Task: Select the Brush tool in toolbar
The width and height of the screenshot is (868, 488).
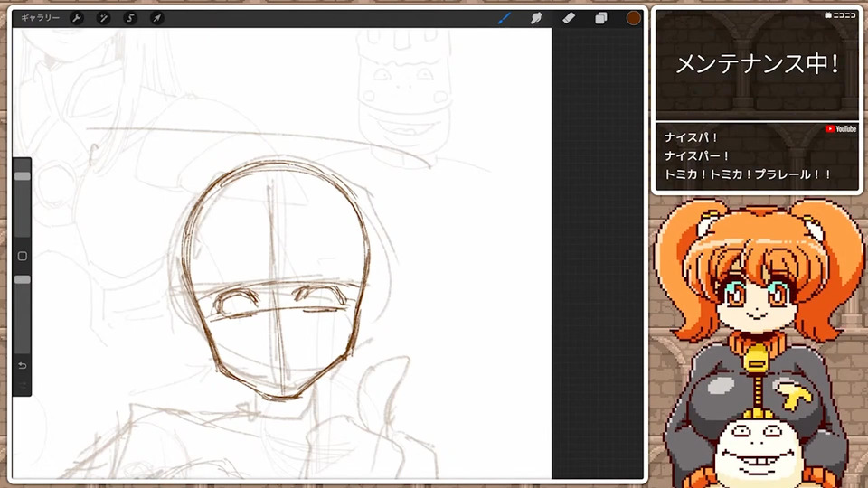Action: click(x=505, y=18)
